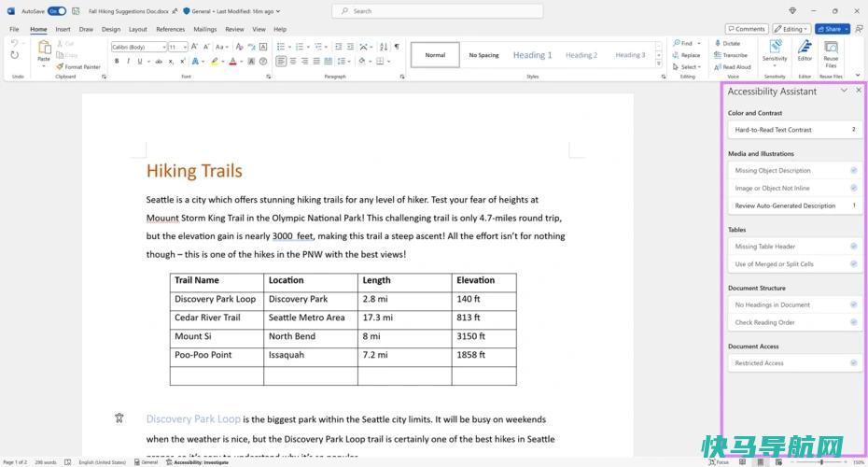Click the Share button

click(x=833, y=29)
